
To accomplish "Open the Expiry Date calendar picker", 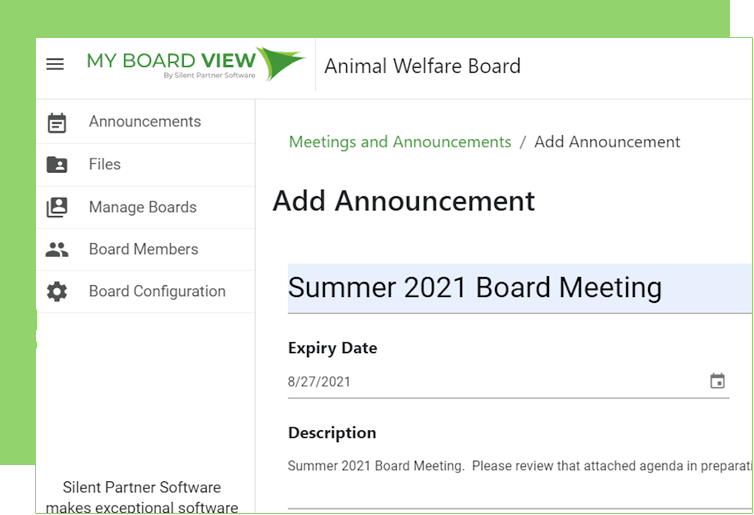I will click(x=717, y=381).
